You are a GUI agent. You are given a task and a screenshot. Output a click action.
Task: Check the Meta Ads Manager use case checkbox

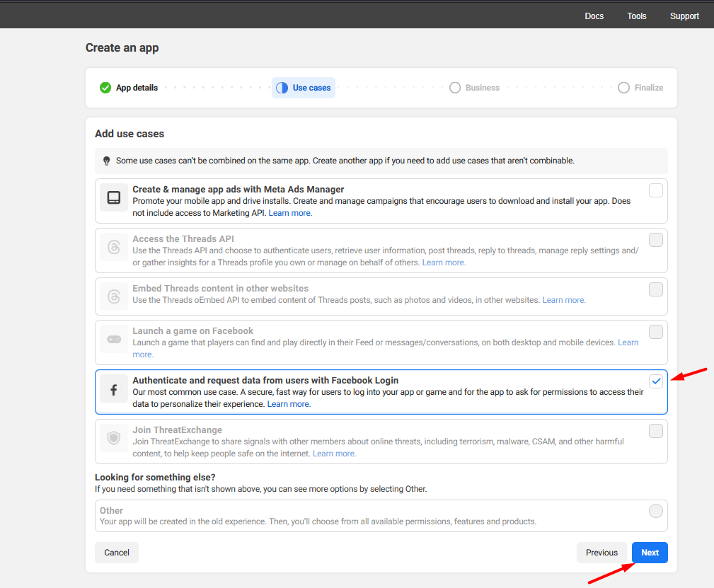pos(656,190)
